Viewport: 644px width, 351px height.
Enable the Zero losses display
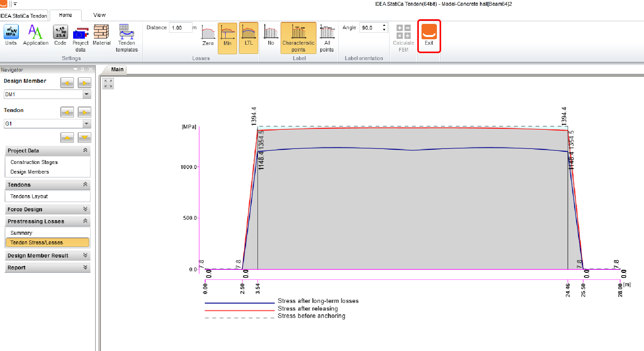click(208, 35)
